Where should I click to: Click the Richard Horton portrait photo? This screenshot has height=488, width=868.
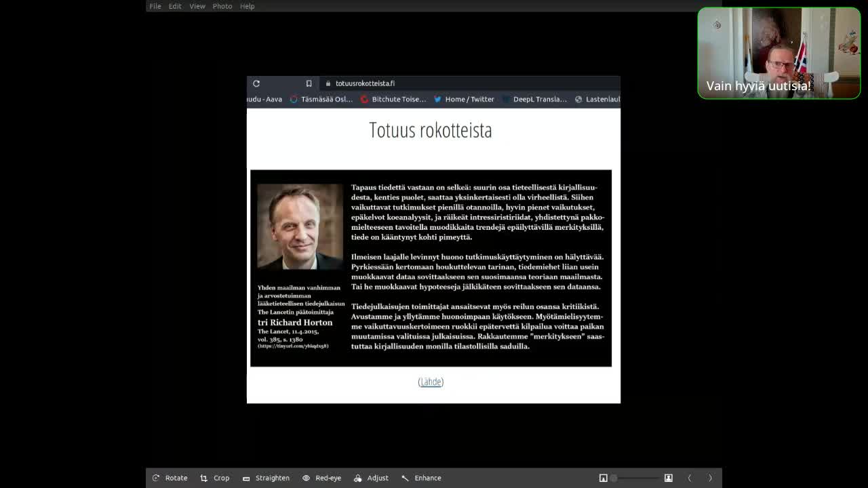point(300,226)
